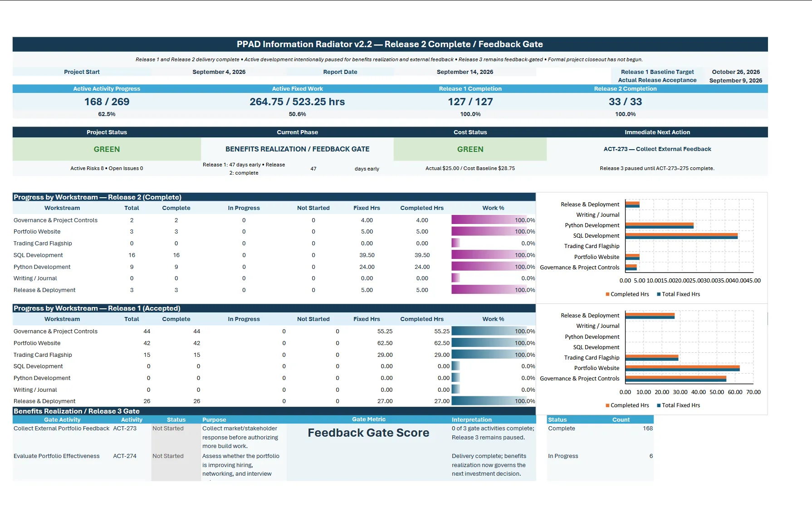
Task: Click orange Completed Hrs legend swatch in Release 1 chart
Action: pyautogui.click(x=607, y=405)
